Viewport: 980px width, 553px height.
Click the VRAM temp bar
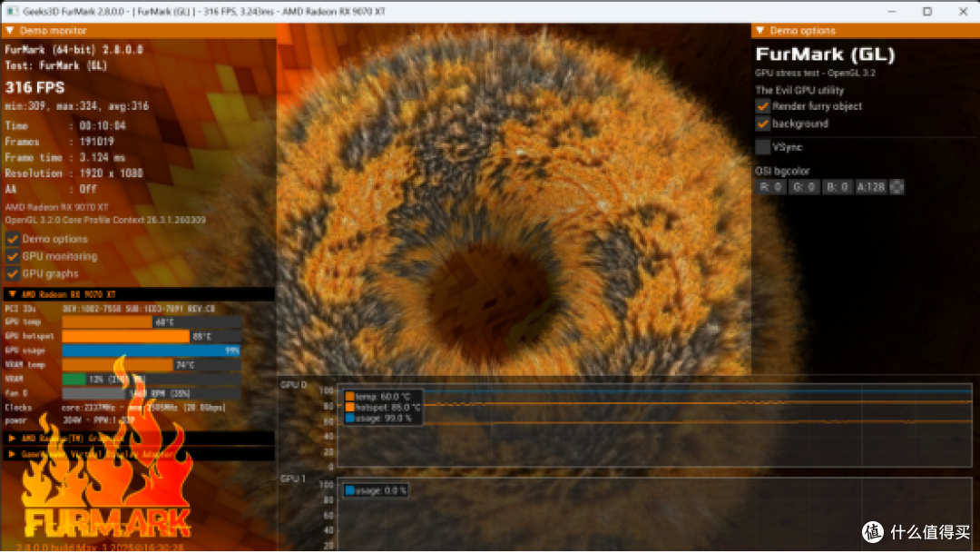(x=152, y=365)
